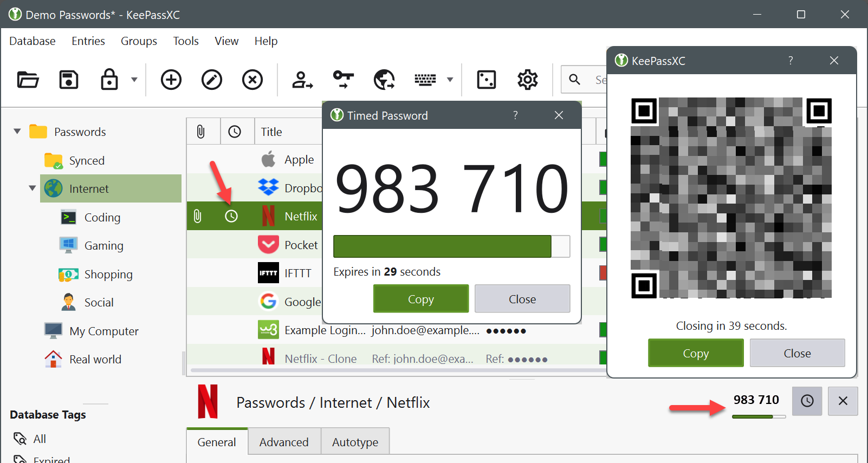868x463 pixels.
Task: Click the Lock Database padlock icon
Action: 109,80
